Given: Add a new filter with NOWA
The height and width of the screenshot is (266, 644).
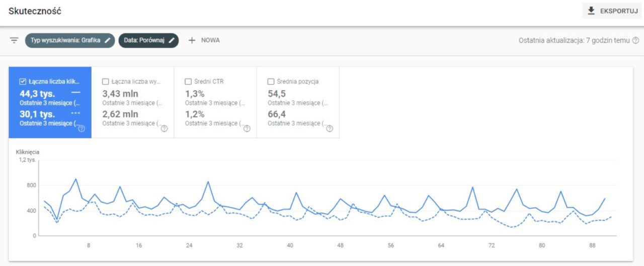Looking at the screenshot, I should pyautogui.click(x=204, y=40).
